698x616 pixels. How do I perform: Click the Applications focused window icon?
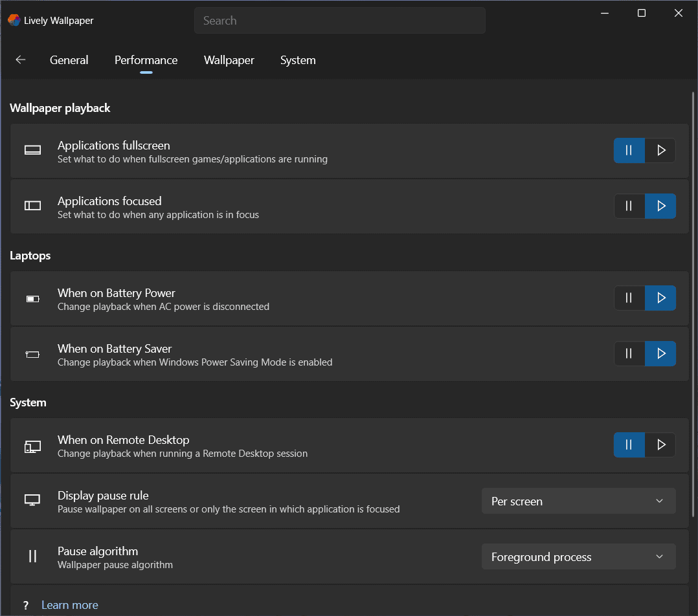coord(32,206)
